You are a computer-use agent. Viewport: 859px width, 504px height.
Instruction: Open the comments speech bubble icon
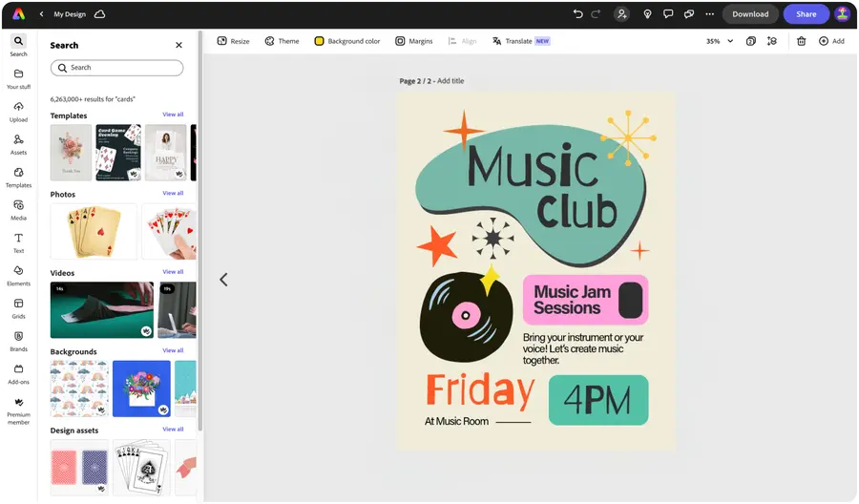pos(668,14)
